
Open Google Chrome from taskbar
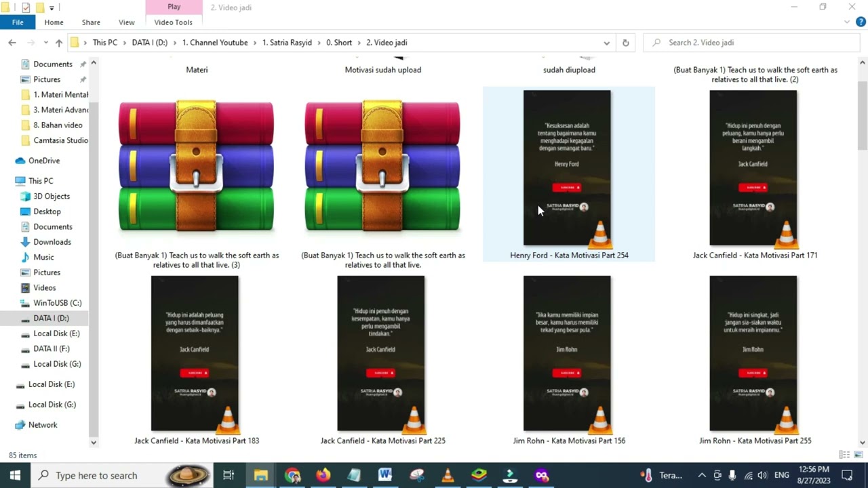292,475
